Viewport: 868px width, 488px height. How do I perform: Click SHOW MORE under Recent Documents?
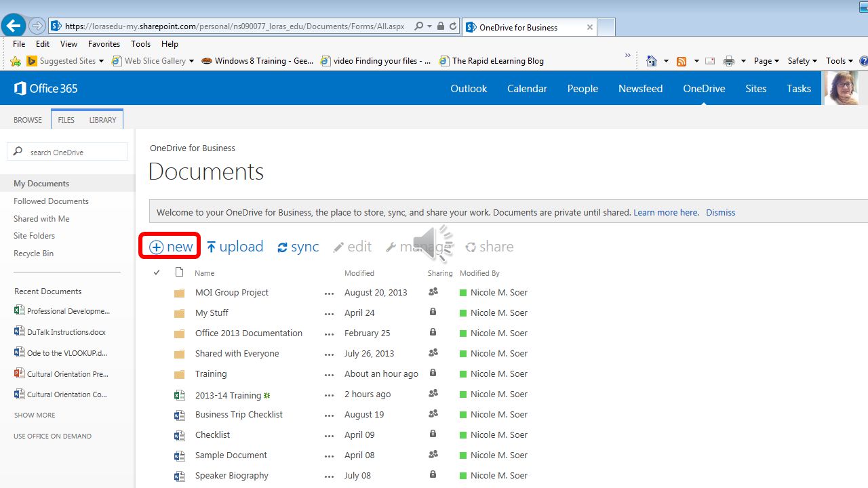pos(35,415)
